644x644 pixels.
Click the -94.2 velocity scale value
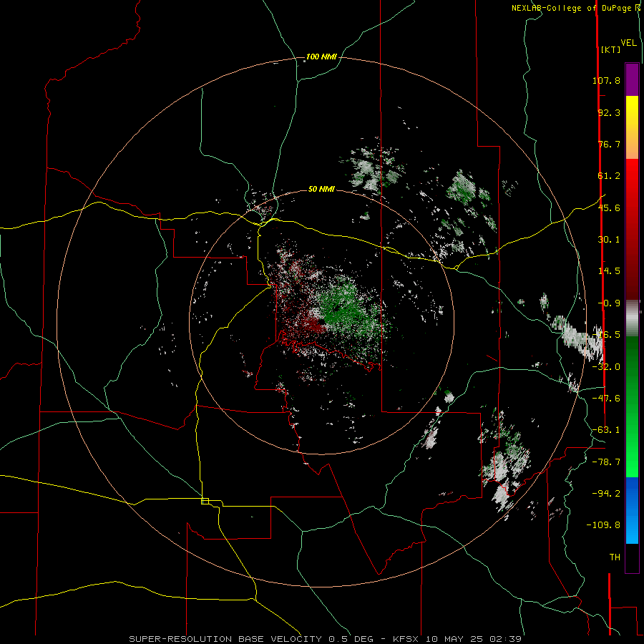pyautogui.click(x=606, y=494)
